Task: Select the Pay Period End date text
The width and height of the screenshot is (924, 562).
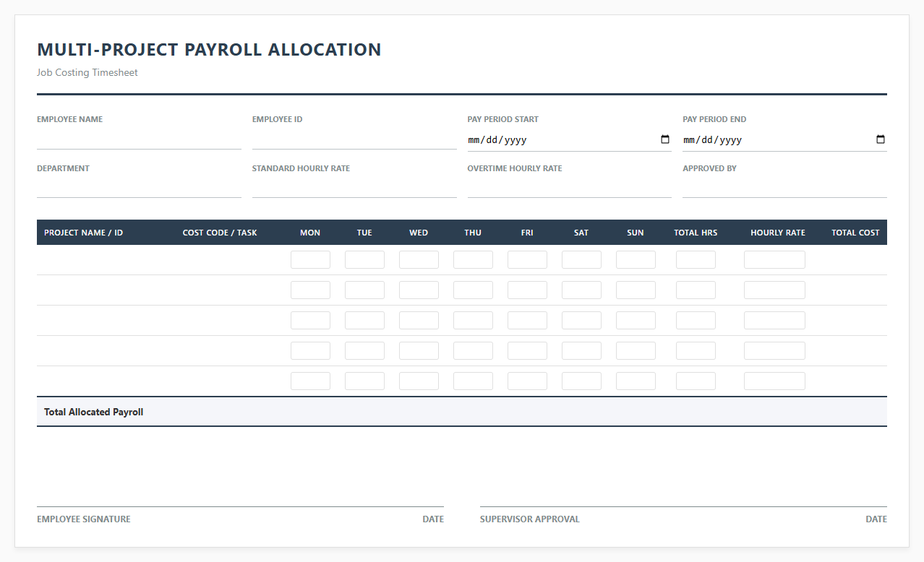Action: (713, 140)
